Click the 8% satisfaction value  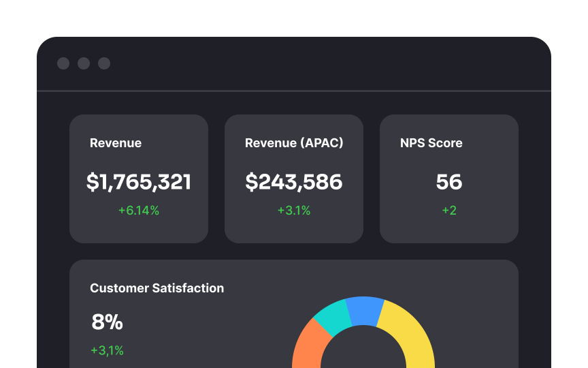click(x=108, y=322)
